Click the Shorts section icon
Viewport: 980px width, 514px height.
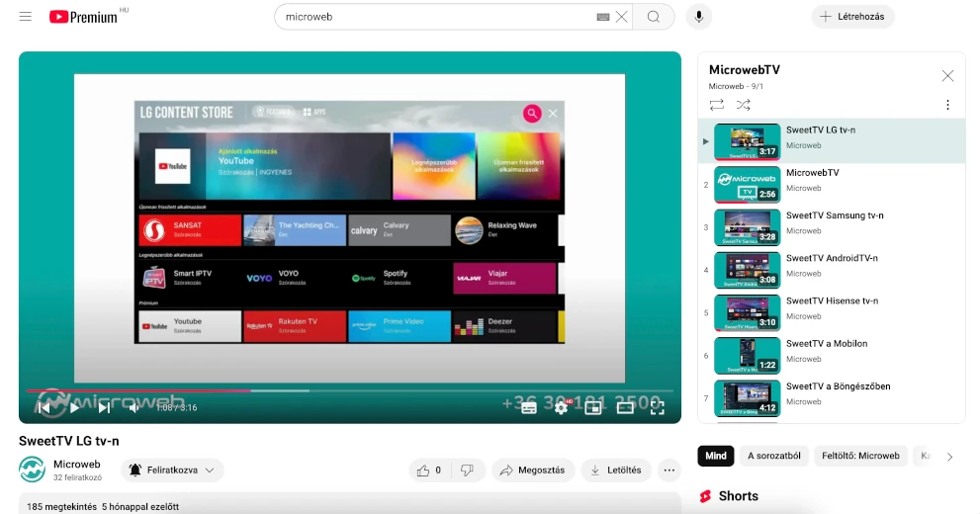click(706, 496)
